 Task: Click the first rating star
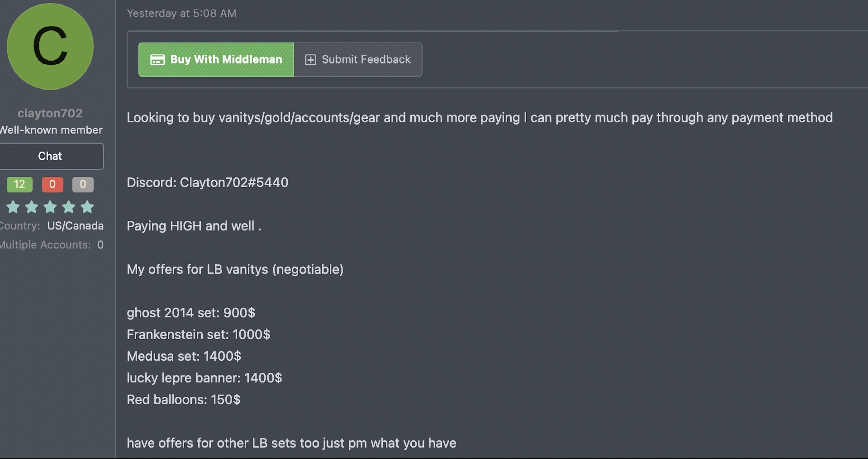(x=13, y=207)
